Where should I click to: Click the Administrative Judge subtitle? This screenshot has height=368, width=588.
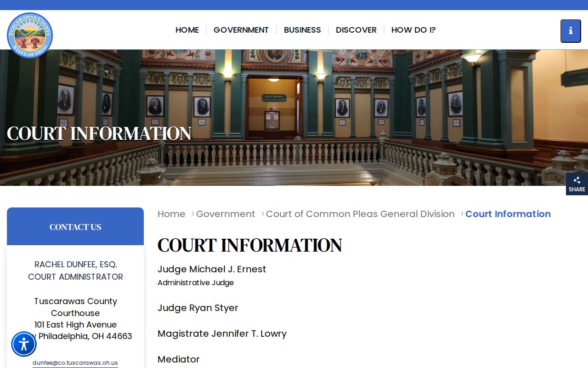click(196, 283)
